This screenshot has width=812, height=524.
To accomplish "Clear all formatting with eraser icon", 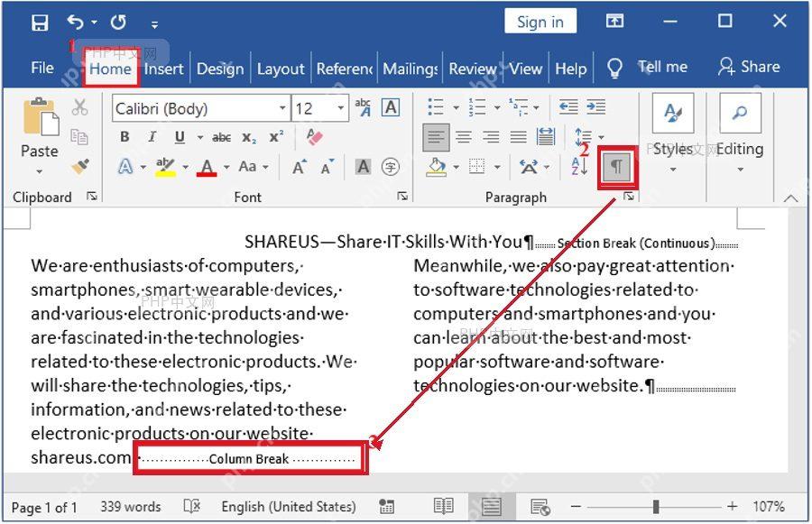I will tap(314, 137).
